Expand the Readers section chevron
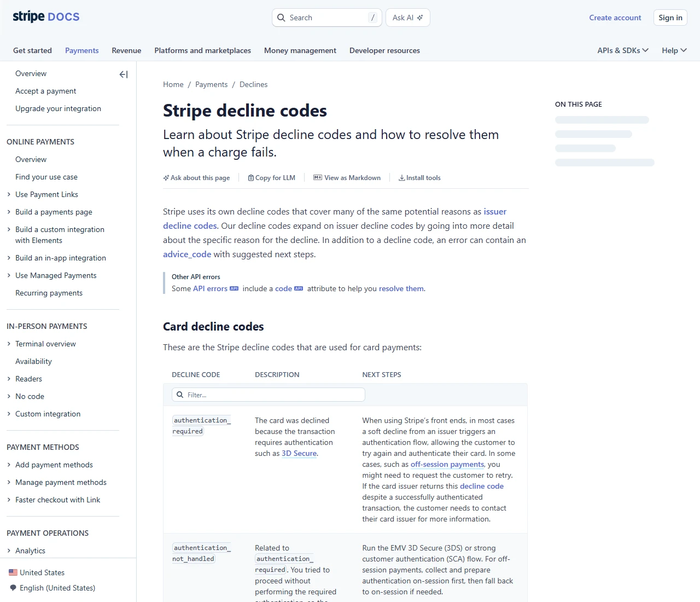 click(9, 379)
